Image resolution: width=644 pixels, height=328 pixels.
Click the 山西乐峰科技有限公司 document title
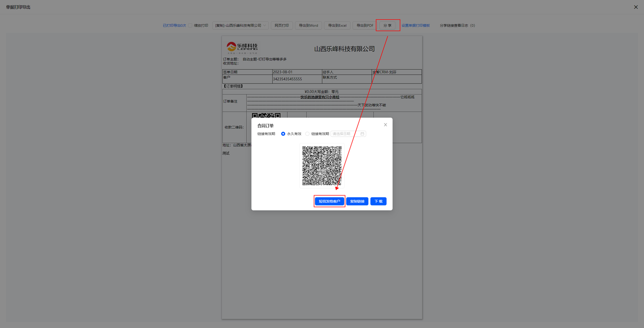(345, 49)
